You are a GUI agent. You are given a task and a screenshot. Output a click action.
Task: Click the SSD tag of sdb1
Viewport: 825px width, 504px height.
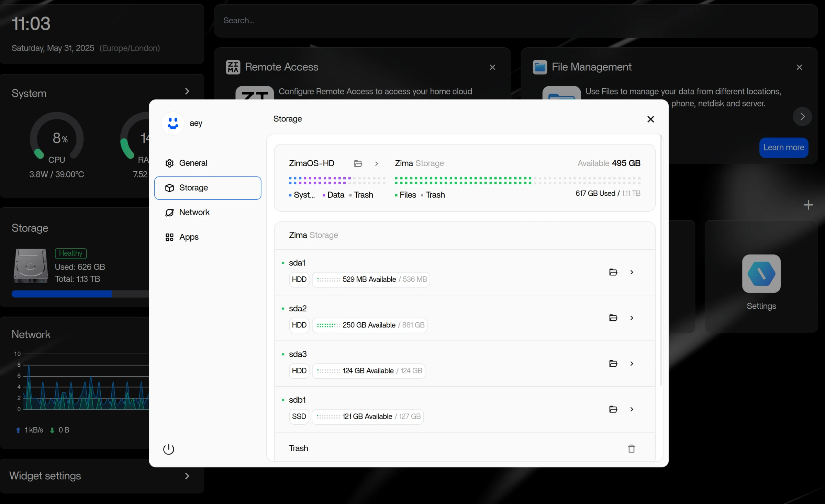[x=299, y=416]
